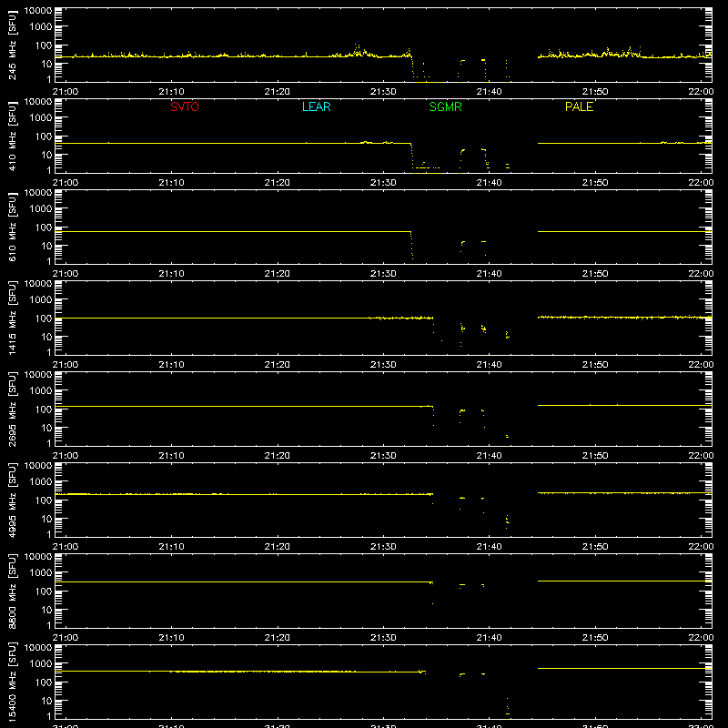Click the 245 MHz burst peak near 21:27

point(357,48)
